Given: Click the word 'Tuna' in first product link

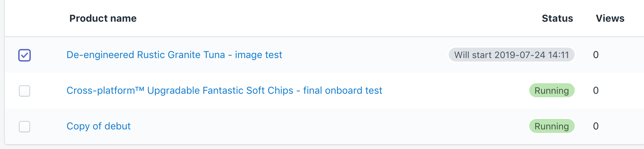Looking at the screenshot, I should pos(214,55).
